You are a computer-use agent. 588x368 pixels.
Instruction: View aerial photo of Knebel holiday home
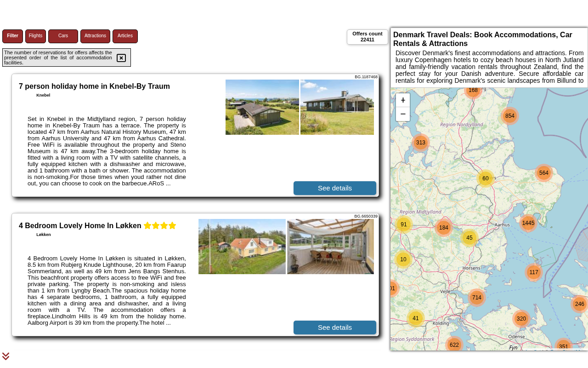pyautogui.click(x=262, y=107)
